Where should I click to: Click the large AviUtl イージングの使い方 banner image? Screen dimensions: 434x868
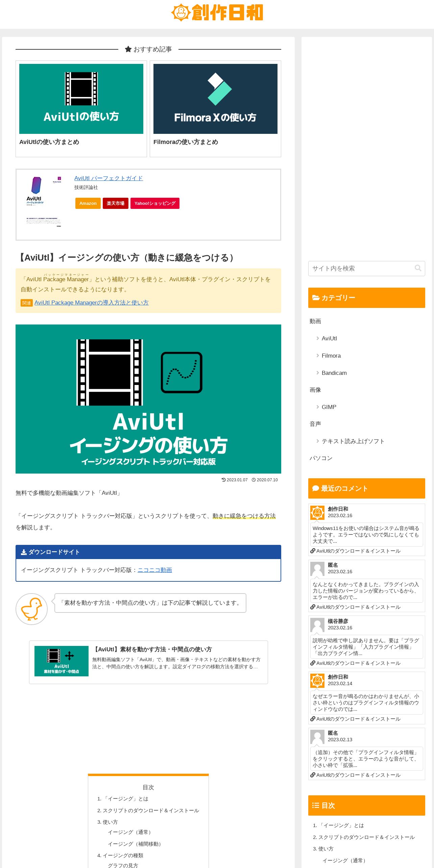148,399
